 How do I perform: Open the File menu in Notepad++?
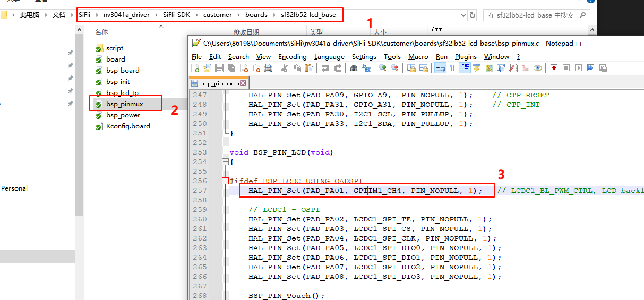point(196,57)
